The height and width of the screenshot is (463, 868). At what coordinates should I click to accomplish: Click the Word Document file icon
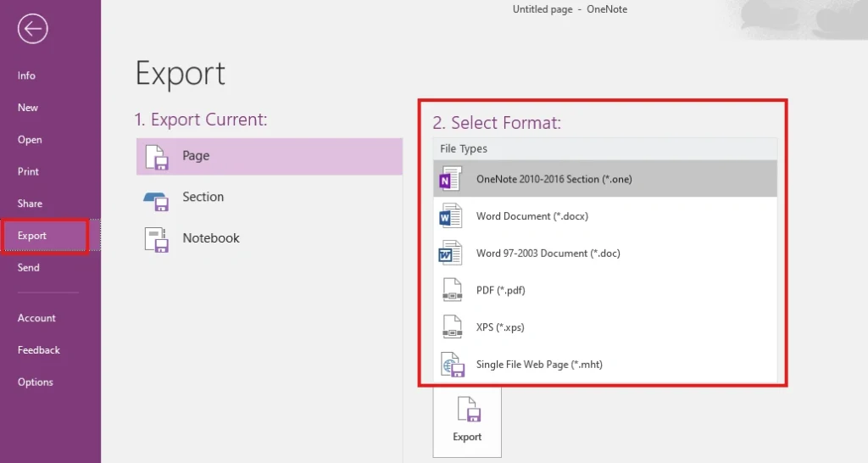tap(451, 216)
